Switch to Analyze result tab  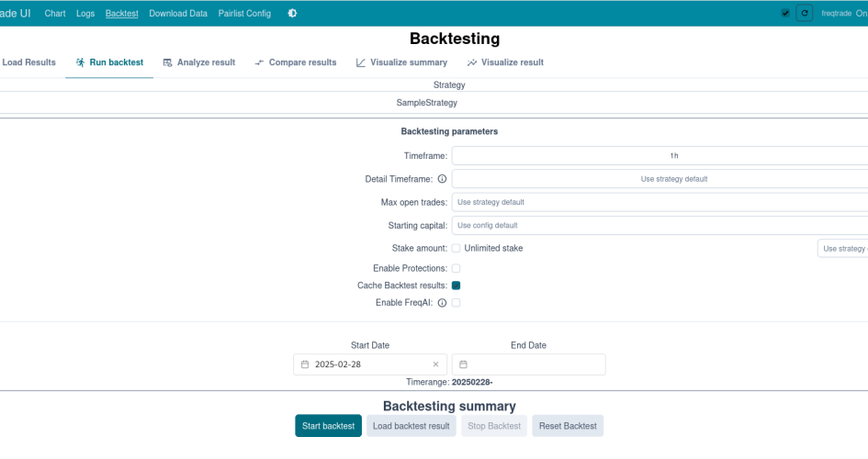pyautogui.click(x=198, y=62)
